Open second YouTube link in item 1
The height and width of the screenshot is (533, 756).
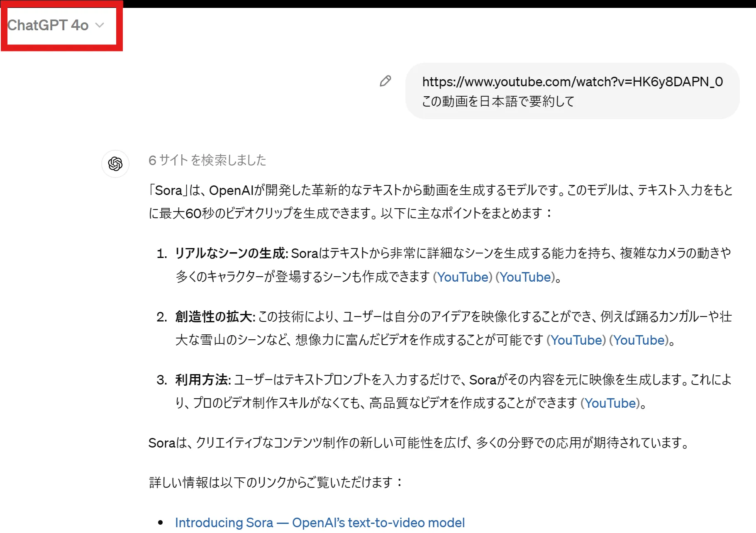pyautogui.click(x=525, y=277)
